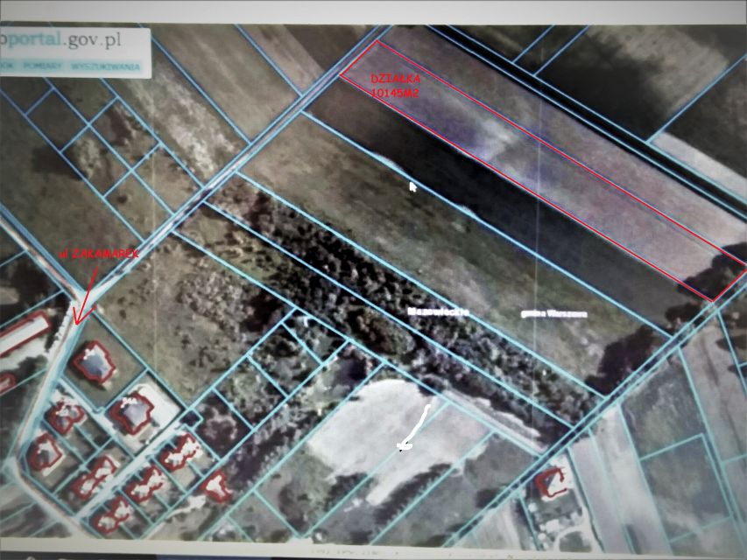Select the red-outlined house nearest the red arrow
The height and width of the screenshot is (560, 747).
click(x=94, y=362)
